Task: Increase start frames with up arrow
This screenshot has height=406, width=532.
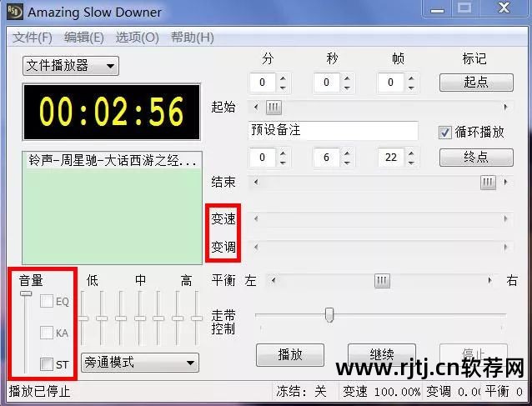Action: tap(411, 78)
